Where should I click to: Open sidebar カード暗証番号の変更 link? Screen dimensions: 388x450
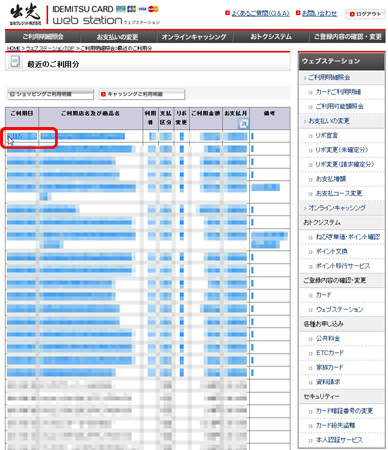pyautogui.click(x=344, y=411)
